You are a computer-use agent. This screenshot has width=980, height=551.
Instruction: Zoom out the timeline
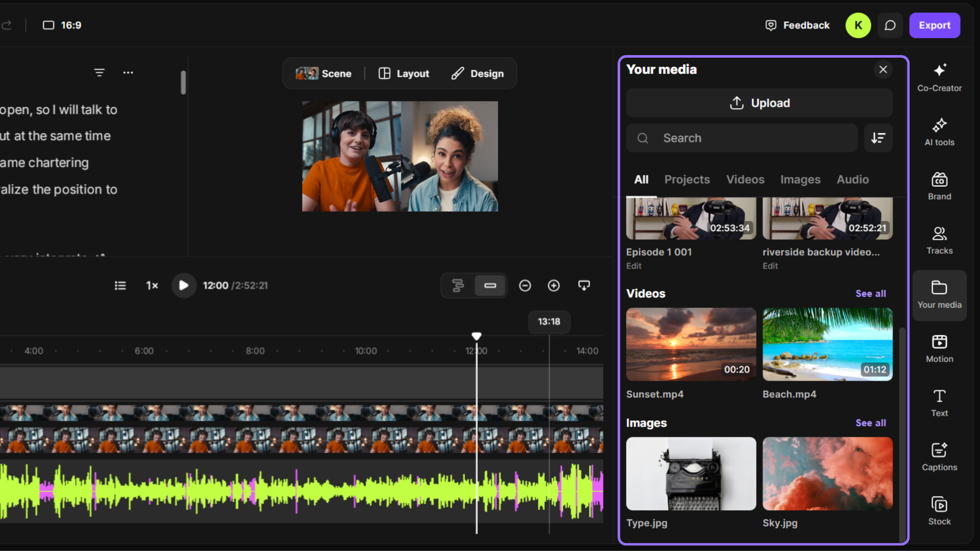pos(525,286)
